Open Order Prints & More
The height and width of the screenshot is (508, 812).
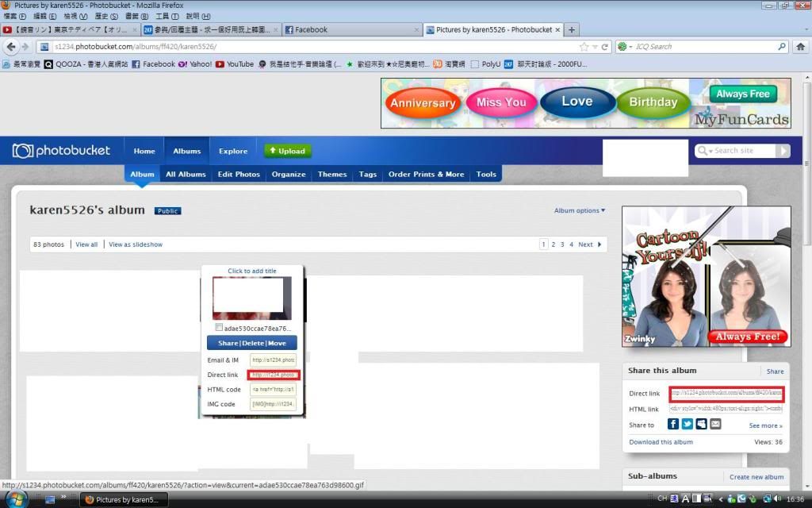(x=426, y=174)
